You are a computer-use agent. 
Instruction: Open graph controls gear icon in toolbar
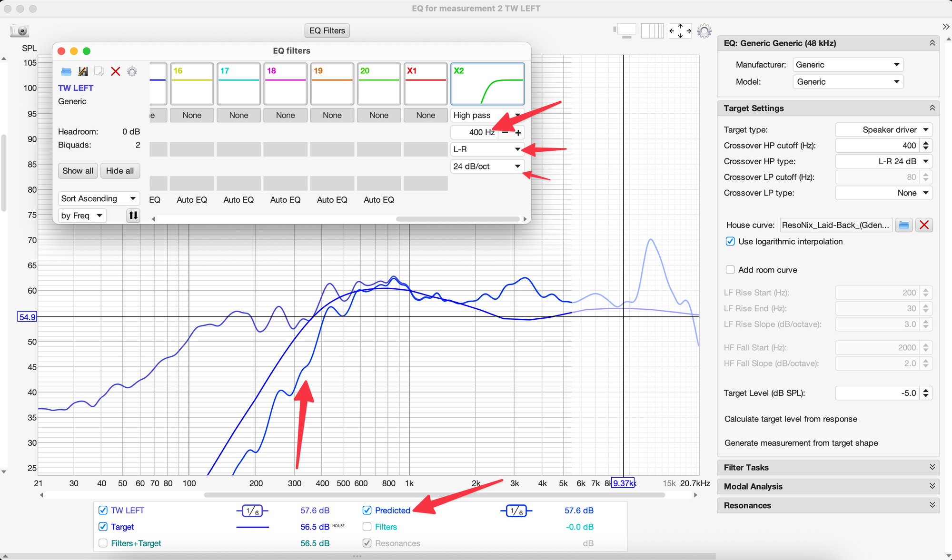click(704, 31)
